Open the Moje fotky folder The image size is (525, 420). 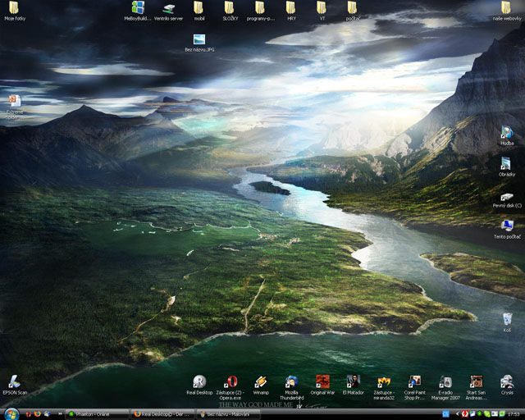tap(15, 8)
